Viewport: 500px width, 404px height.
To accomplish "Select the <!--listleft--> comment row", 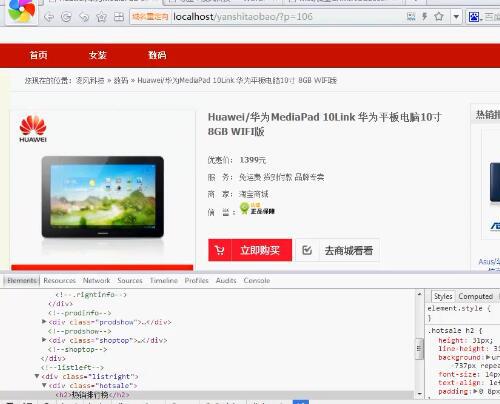I will [72, 367].
